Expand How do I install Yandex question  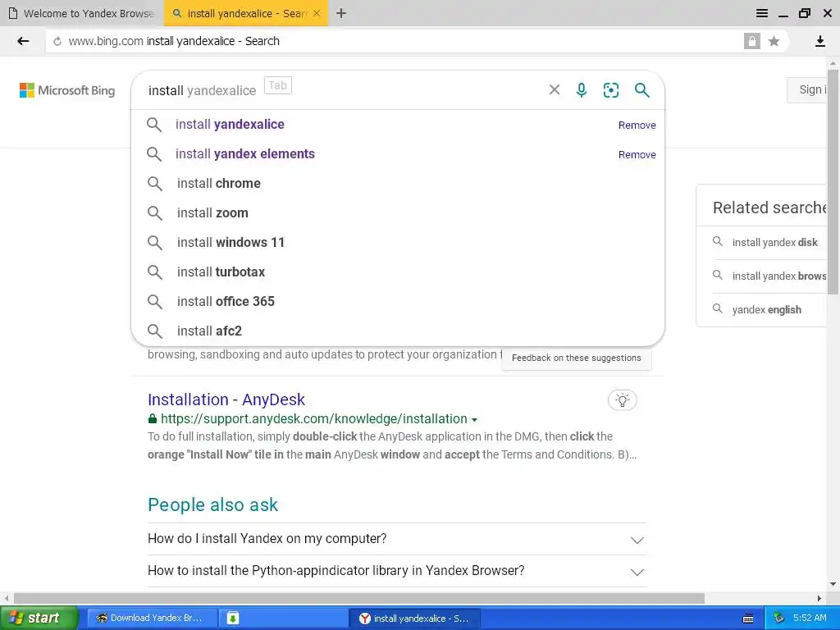pos(396,539)
